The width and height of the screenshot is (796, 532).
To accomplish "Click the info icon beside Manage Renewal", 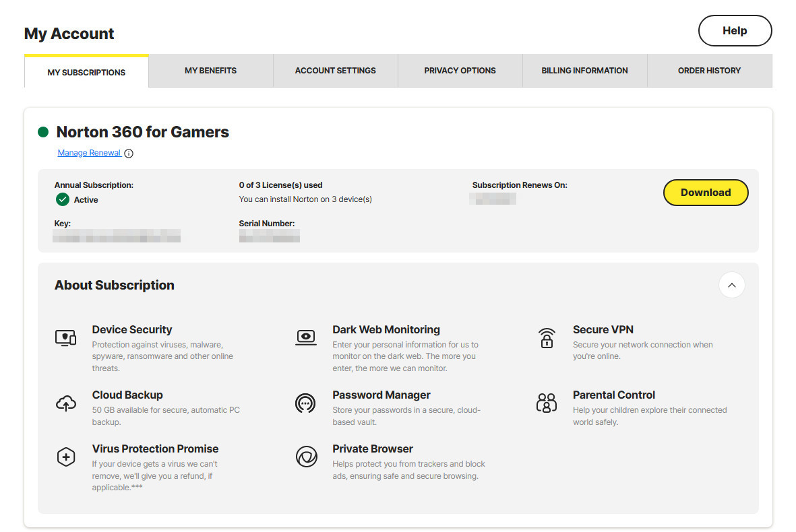I will tap(129, 154).
